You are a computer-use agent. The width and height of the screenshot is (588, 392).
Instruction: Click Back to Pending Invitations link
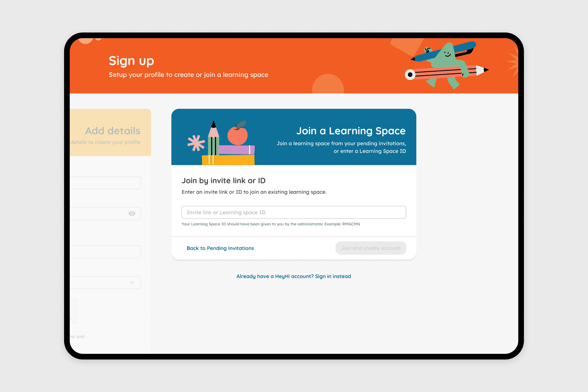(x=220, y=248)
